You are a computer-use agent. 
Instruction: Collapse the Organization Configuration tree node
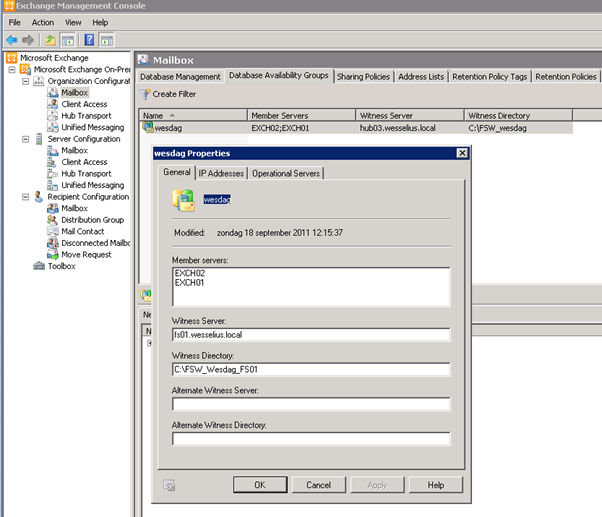point(24,81)
